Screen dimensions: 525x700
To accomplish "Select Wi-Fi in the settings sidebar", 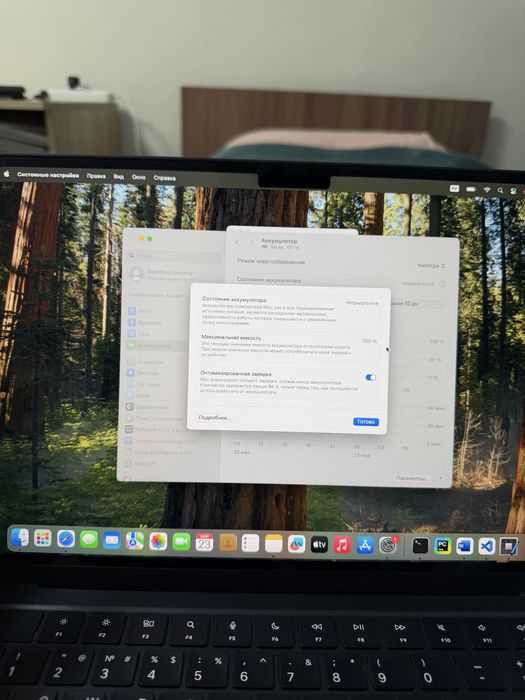I will click(x=140, y=311).
